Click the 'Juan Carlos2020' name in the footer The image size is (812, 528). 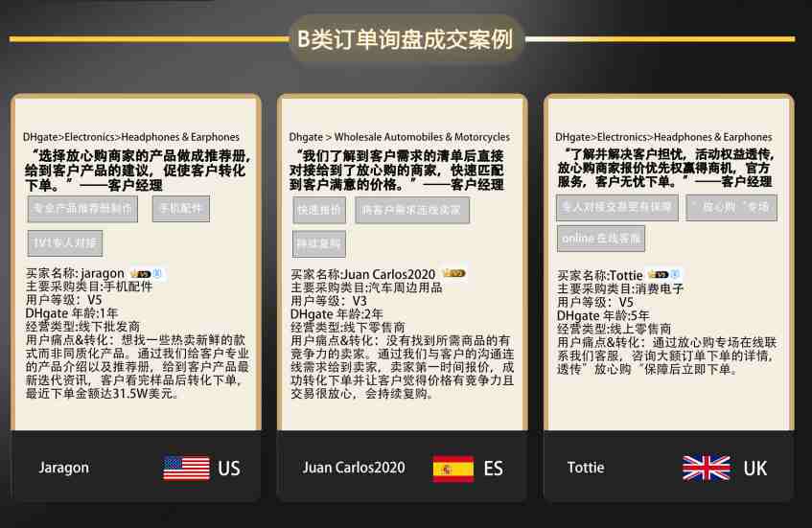354,468
